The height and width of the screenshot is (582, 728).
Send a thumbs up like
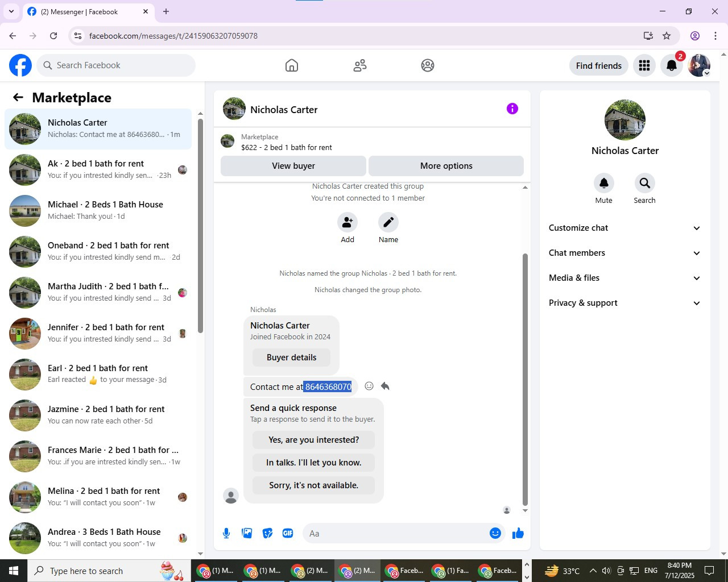518,533
